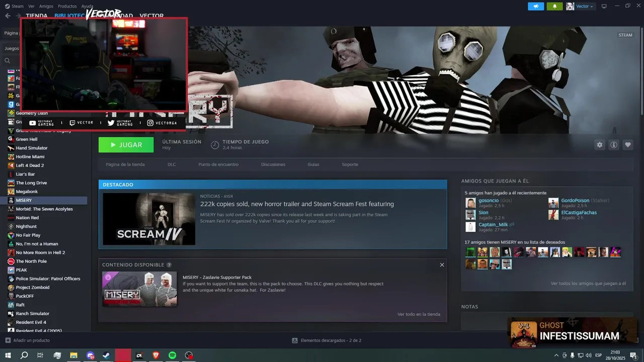This screenshot has height=362, width=644.
Task: Open the Ver menu
Action: coord(32,6)
